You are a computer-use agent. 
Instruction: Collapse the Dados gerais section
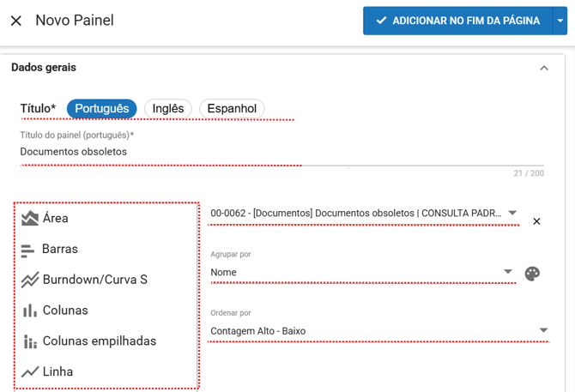[543, 68]
